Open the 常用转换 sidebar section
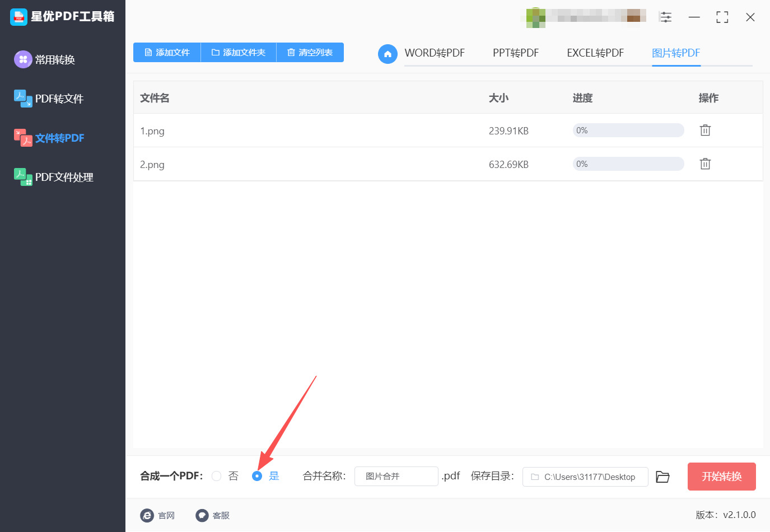770x532 pixels. (x=45, y=59)
